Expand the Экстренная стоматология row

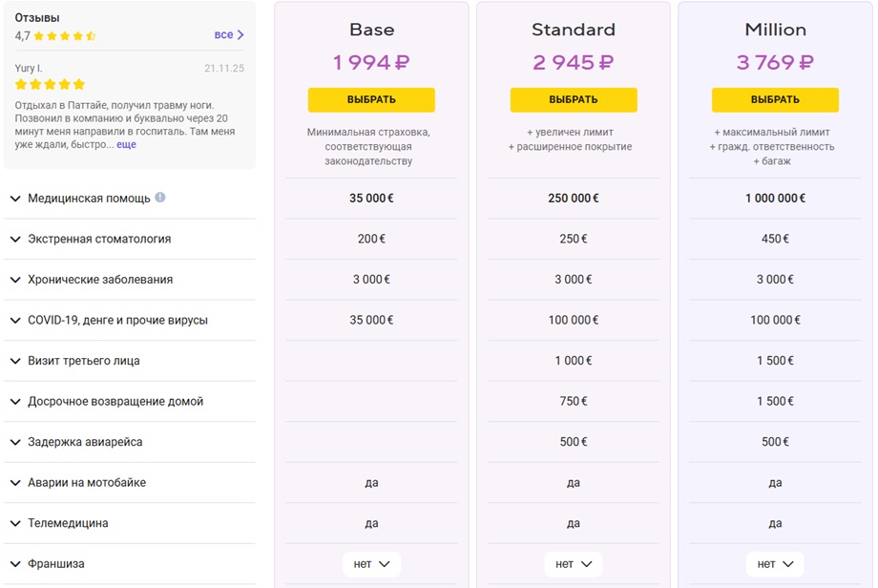tap(130, 240)
